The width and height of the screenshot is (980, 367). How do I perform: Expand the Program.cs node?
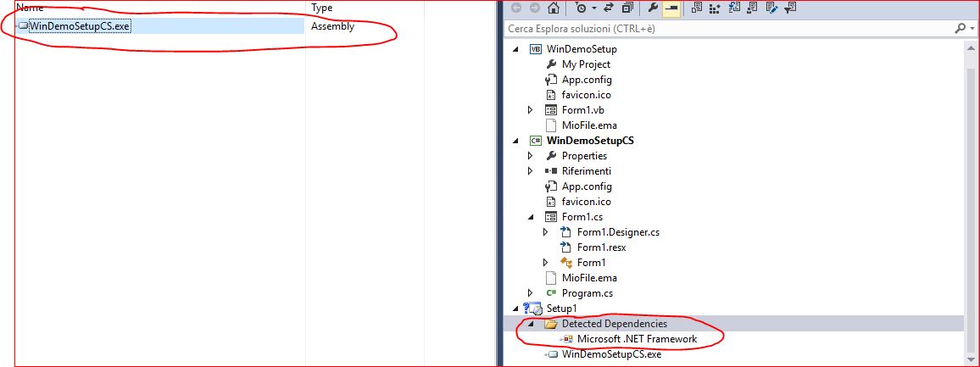tap(531, 293)
